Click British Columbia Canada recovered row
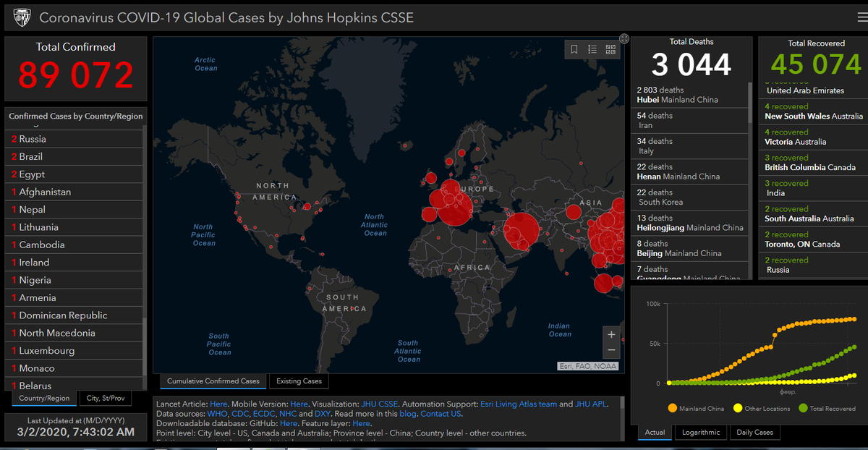Viewport: 868px width, 450px height. coord(814,163)
